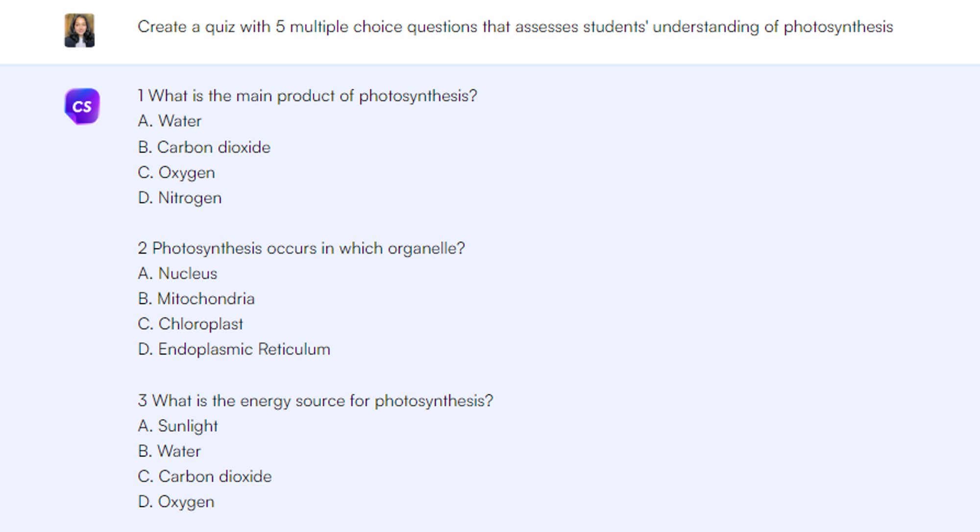The image size is (980, 532).
Task: Click question 3 about the energy source
Action: pyautogui.click(x=315, y=401)
